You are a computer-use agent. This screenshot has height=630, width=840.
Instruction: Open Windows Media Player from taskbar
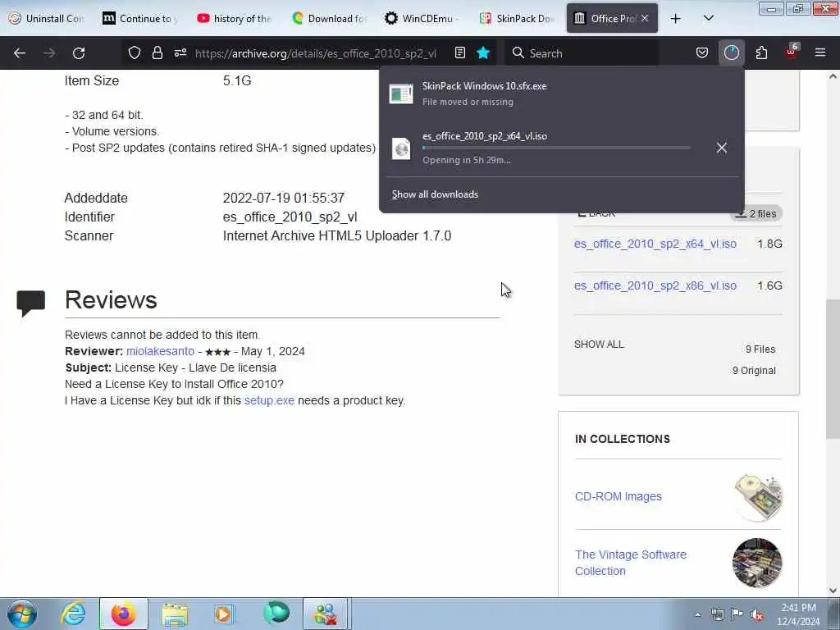(x=225, y=614)
